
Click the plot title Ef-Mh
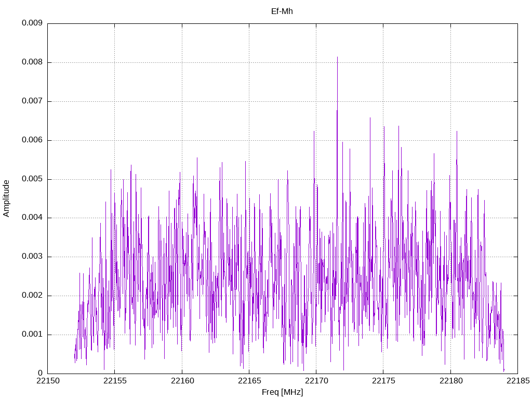pos(282,11)
